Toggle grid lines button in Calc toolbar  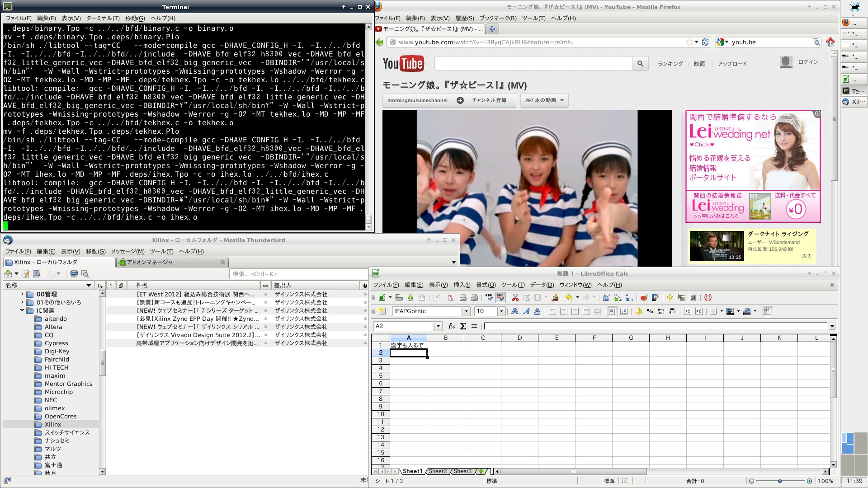[x=768, y=311]
